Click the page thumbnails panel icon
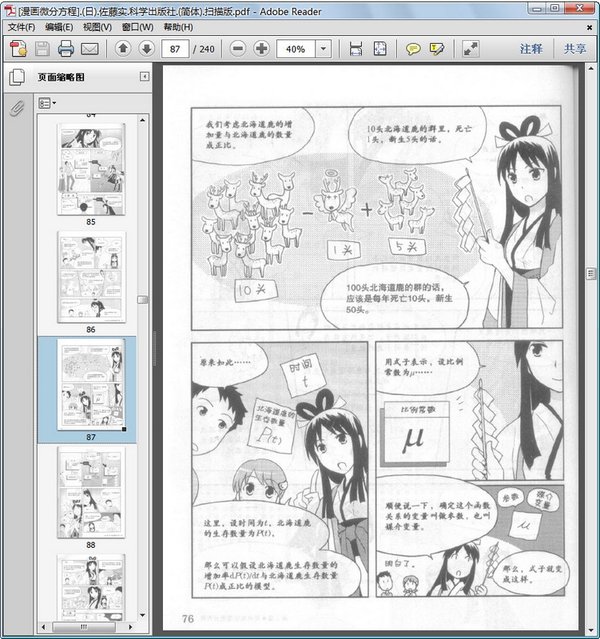 [x=17, y=77]
